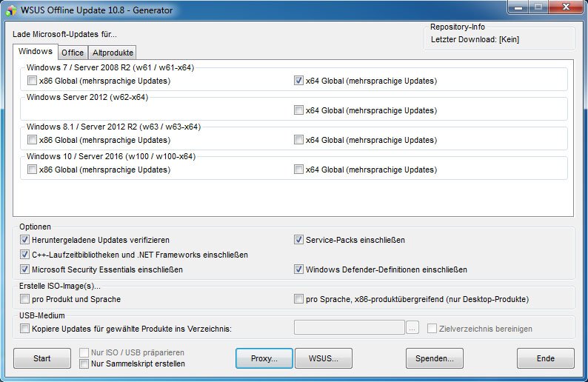Image resolution: width=588 pixels, height=382 pixels.
Task: Click the WSUS Offline Update app icon
Action: [11, 10]
